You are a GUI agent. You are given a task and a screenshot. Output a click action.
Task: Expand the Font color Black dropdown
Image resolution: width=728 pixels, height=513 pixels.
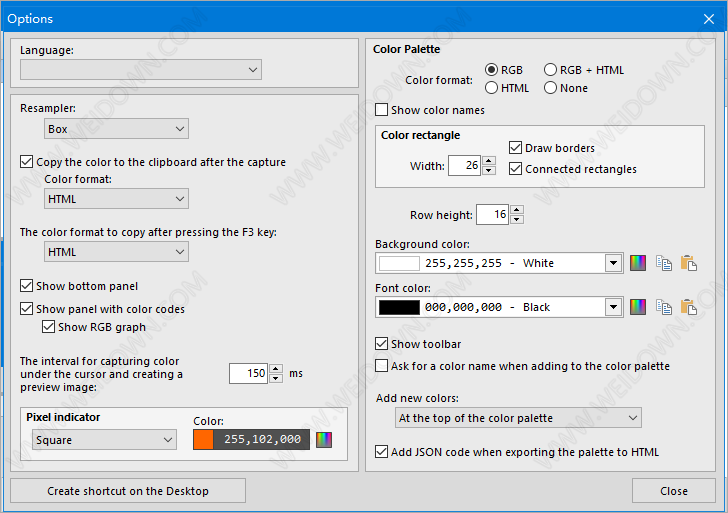(613, 307)
